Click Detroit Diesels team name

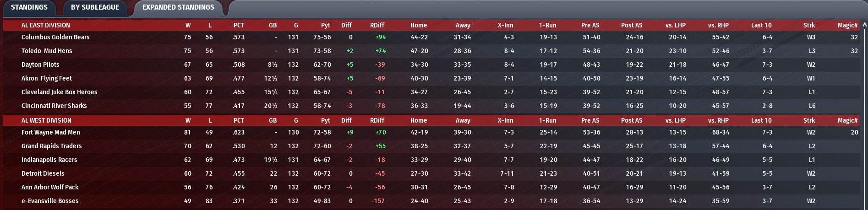[43, 173]
